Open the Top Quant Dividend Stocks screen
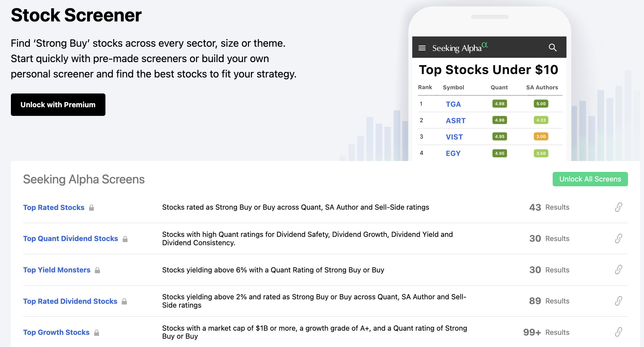 (70, 238)
